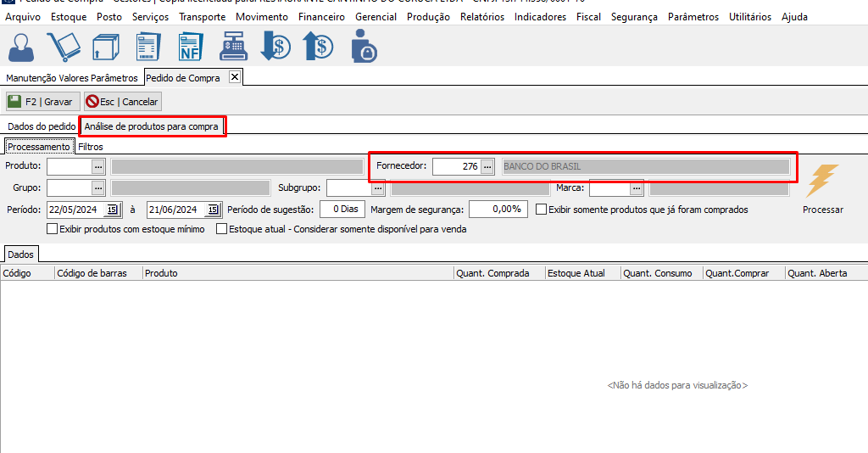868x453 pixels.
Task: Click the F2 | Gravar button
Action: point(42,102)
